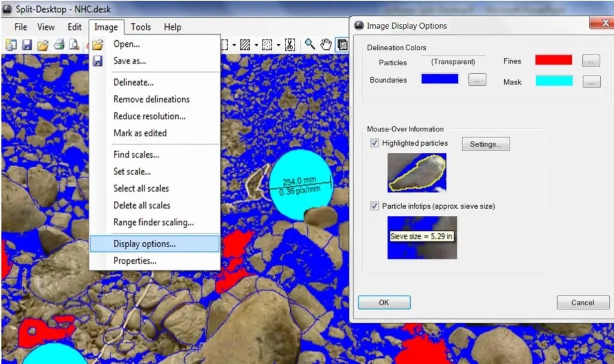Viewport: 614px width, 364px height.
Task: Choose Delineate... from the Image menu
Action: click(x=155, y=82)
